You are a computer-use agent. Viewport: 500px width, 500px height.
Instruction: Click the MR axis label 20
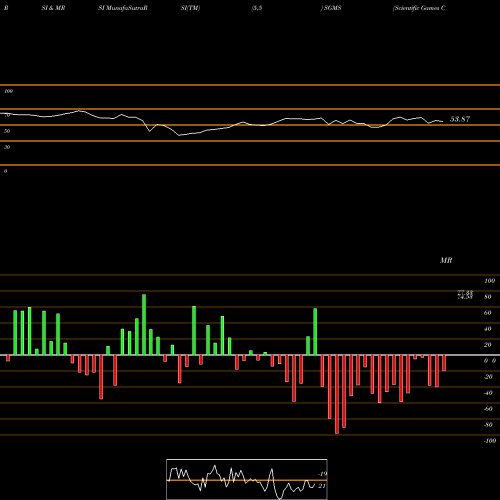(488, 345)
